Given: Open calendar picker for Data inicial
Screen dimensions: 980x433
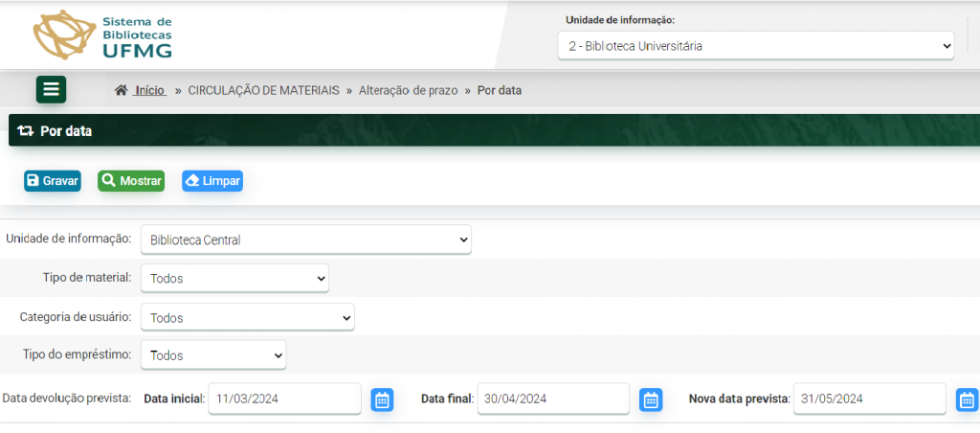Looking at the screenshot, I should pyautogui.click(x=382, y=399).
